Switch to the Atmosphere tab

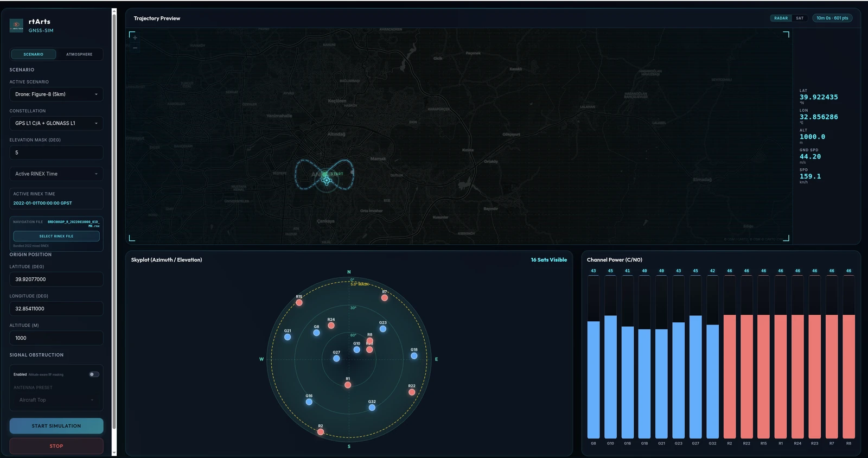tap(79, 54)
